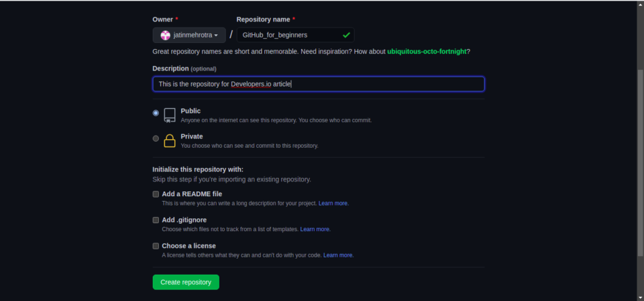This screenshot has height=301, width=644.
Task: Enable Add .gitignore checkbox
Action: coord(156,220)
